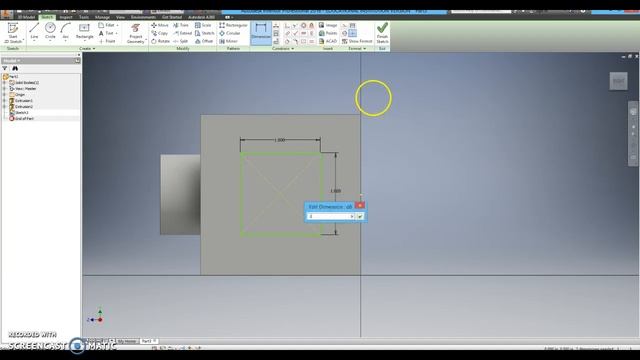
Task: Activate the Dimension tool
Action: click(x=261, y=32)
